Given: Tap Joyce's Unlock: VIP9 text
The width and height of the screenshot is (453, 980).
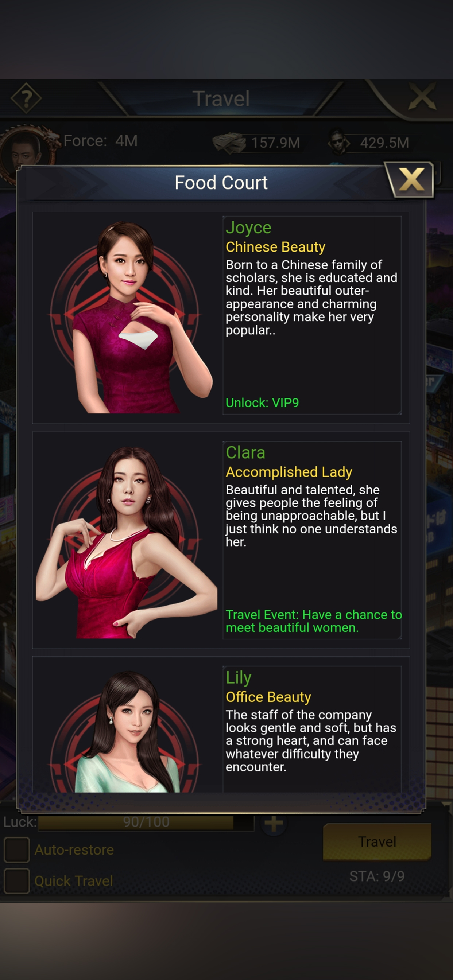Looking at the screenshot, I should pyautogui.click(x=262, y=402).
